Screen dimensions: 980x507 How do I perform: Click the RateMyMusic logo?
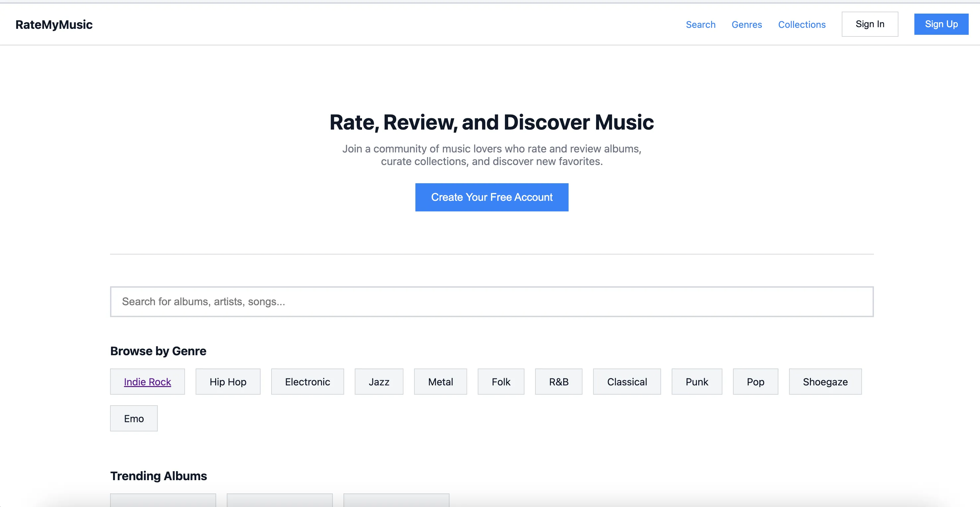coord(54,24)
